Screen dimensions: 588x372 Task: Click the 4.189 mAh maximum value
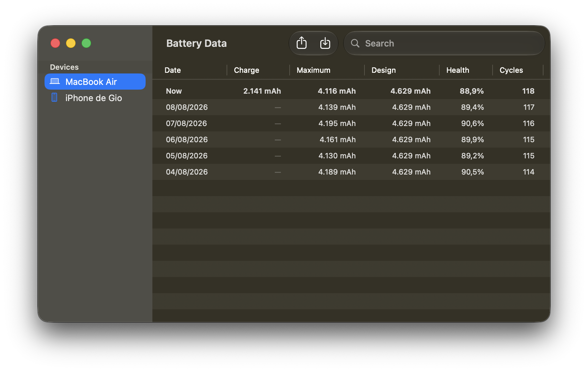coord(337,172)
